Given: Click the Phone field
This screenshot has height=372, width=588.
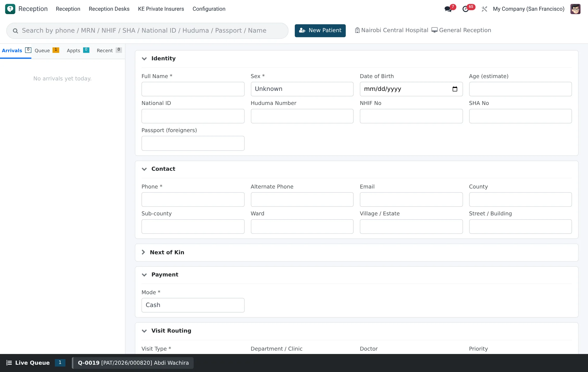Looking at the screenshot, I should [x=193, y=199].
